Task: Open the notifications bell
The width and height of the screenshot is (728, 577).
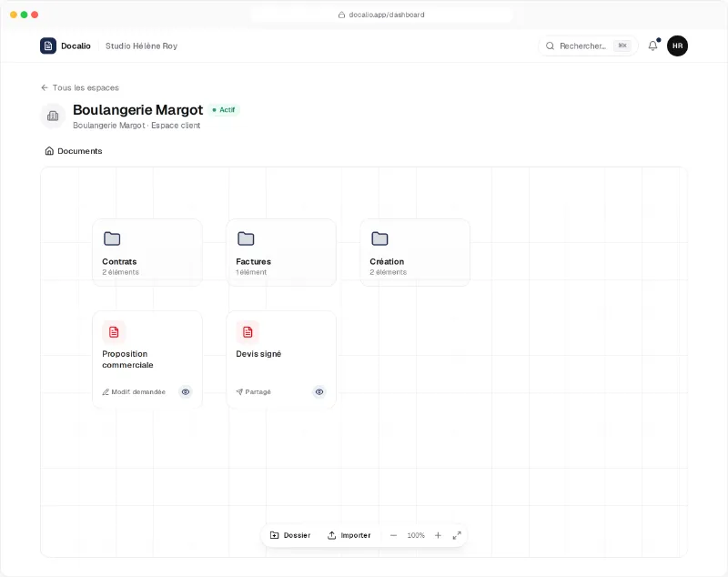Action: click(x=652, y=46)
